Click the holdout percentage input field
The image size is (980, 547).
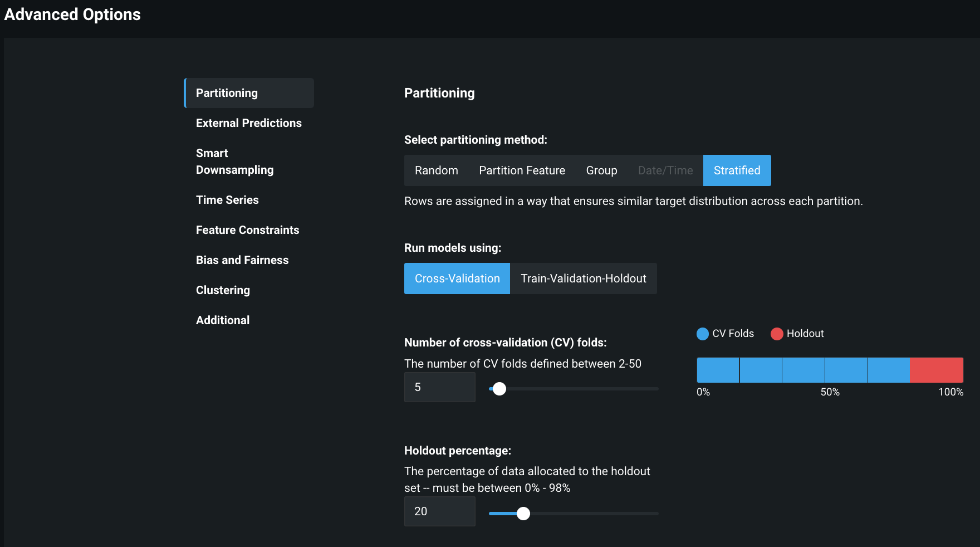(x=439, y=511)
